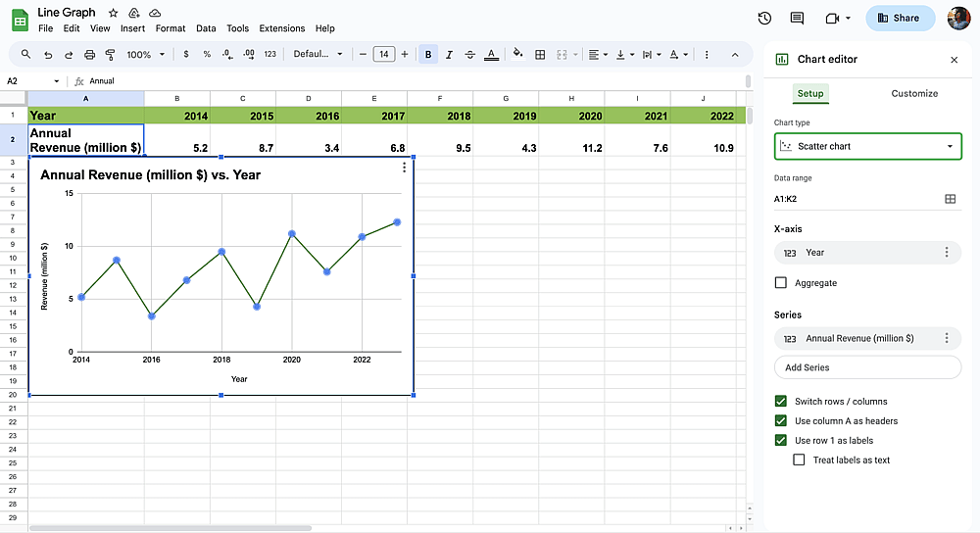Toggle the Aggregate checkbox

[781, 282]
